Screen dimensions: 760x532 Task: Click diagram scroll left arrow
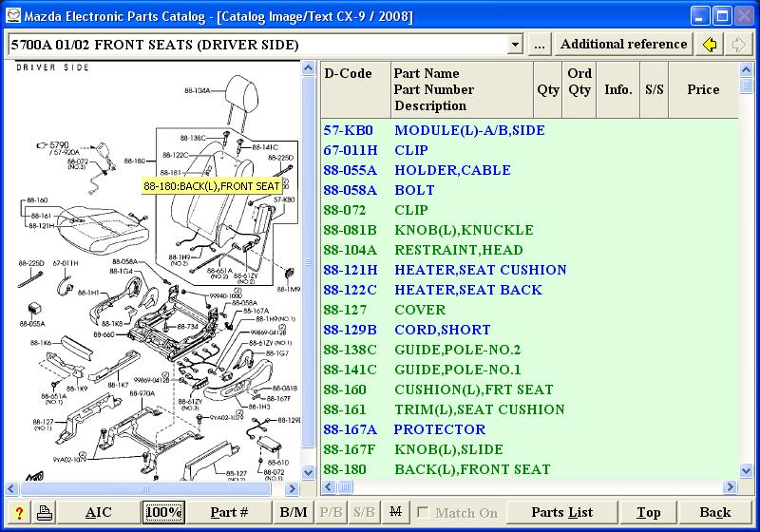11,488
